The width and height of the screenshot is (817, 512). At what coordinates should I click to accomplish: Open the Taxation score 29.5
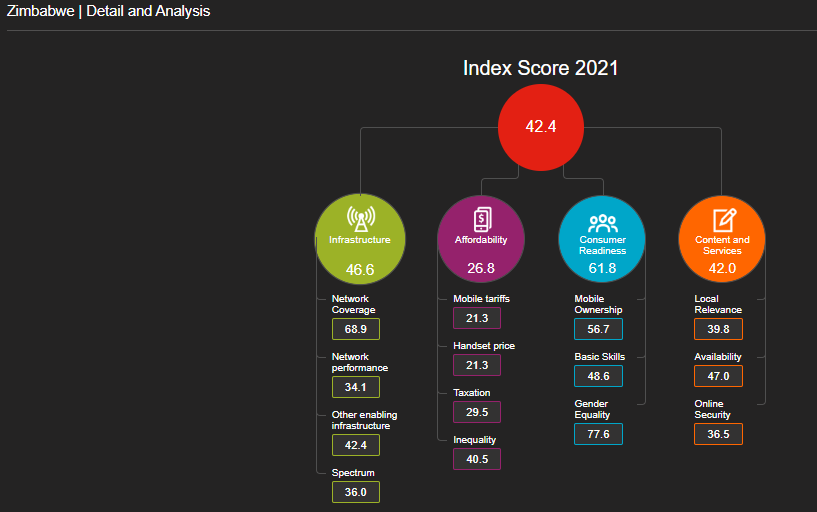477,412
